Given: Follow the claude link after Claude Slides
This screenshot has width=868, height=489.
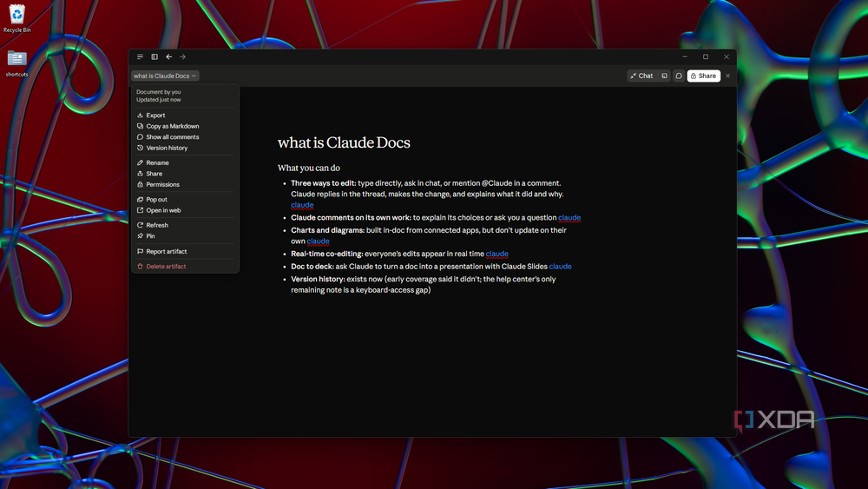Looking at the screenshot, I should coord(560,267).
